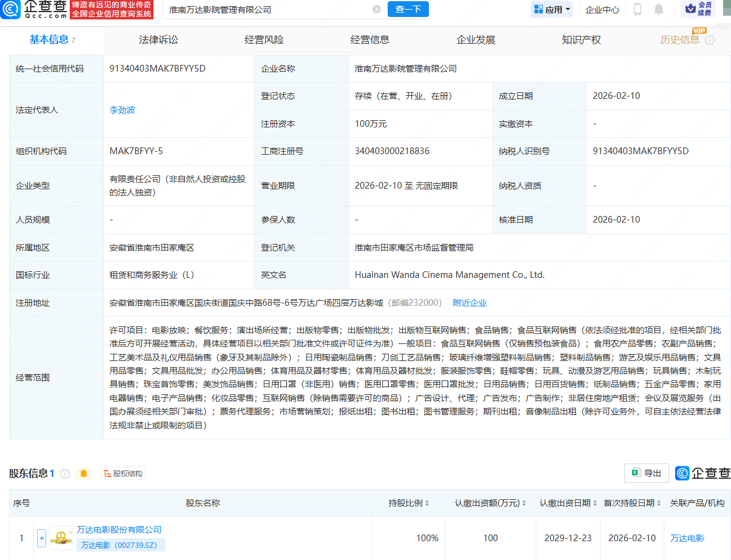Image resolution: width=731 pixels, height=560 pixels.
Task: Click the 查一下 search button
Action: [x=408, y=9]
